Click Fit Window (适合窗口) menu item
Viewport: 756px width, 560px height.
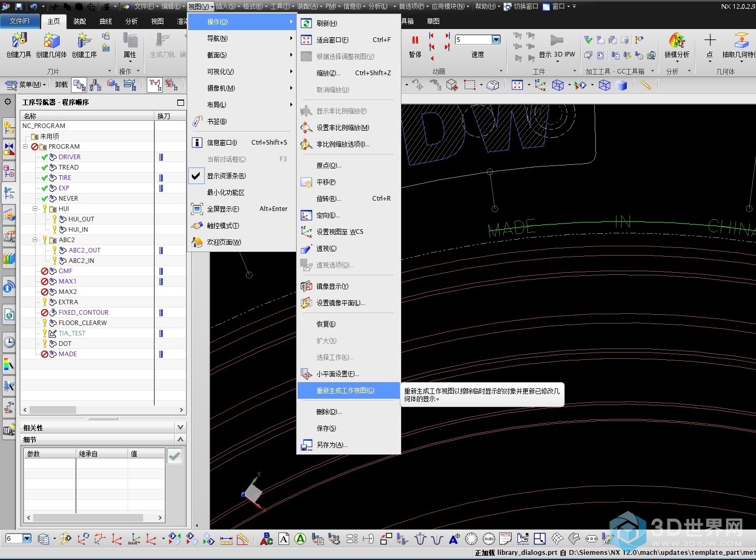click(349, 40)
